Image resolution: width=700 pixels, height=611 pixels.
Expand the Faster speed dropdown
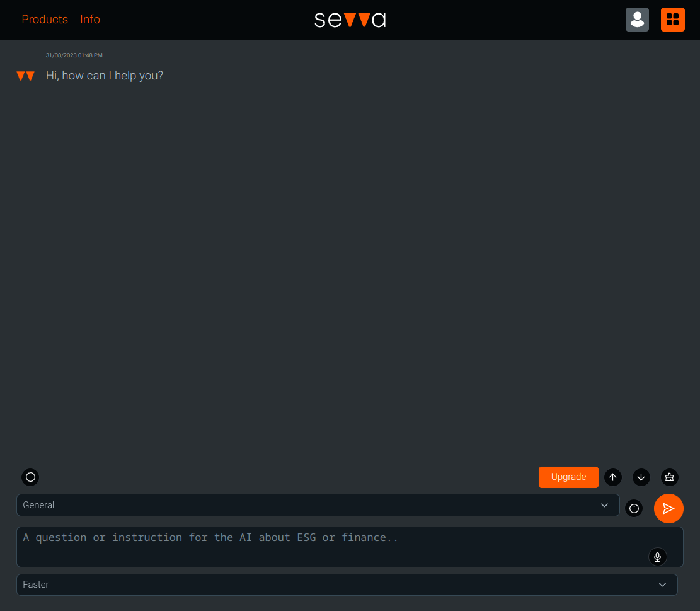click(340, 585)
